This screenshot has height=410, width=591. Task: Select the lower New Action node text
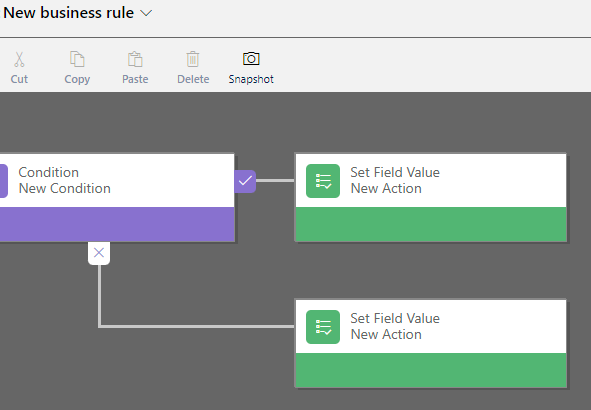click(386, 335)
